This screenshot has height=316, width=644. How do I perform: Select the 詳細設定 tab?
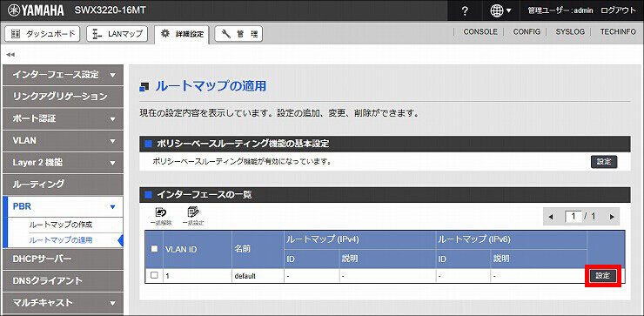point(182,34)
